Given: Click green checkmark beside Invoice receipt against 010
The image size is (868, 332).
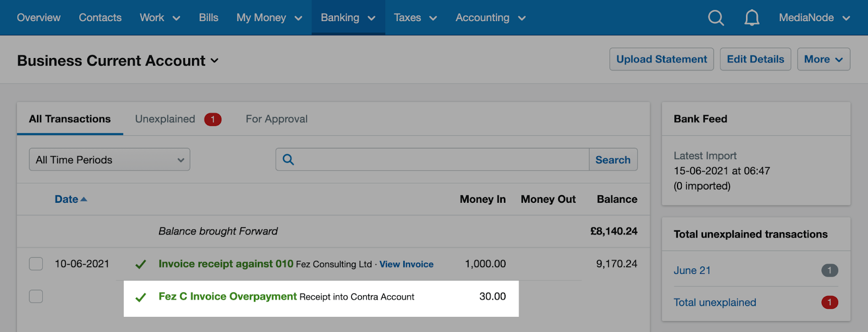Looking at the screenshot, I should coord(141,264).
